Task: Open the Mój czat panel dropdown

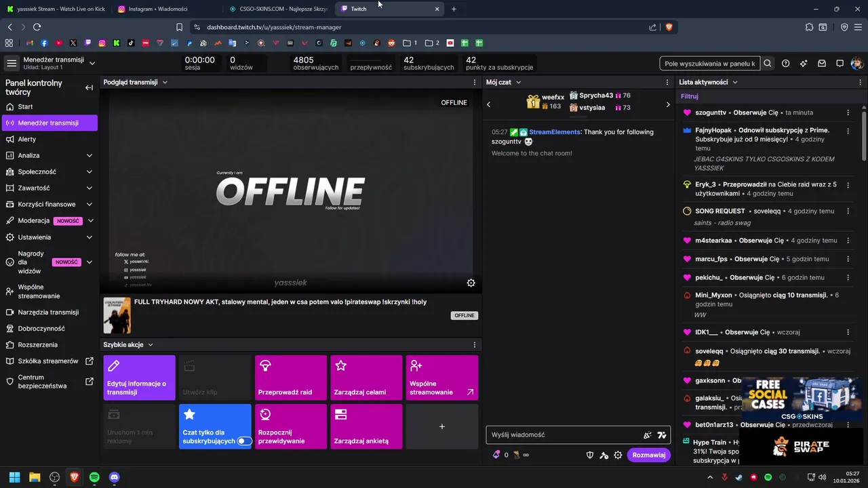Action: [x=518, y=82]
